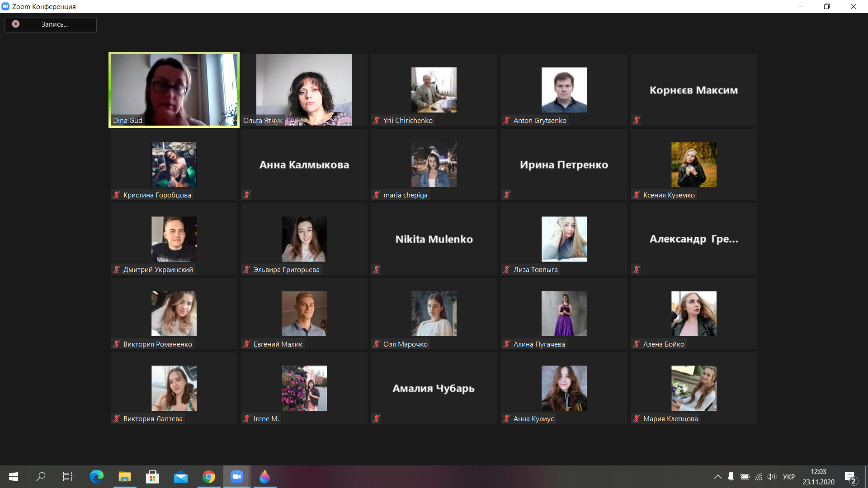Click the Алена Бойко name label

(x=664, y=344)
